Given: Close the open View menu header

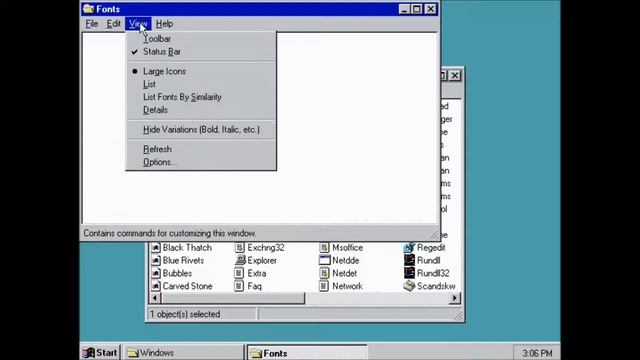Looking at the screenshot, I should pyautogui.click(x=138, y=24).
